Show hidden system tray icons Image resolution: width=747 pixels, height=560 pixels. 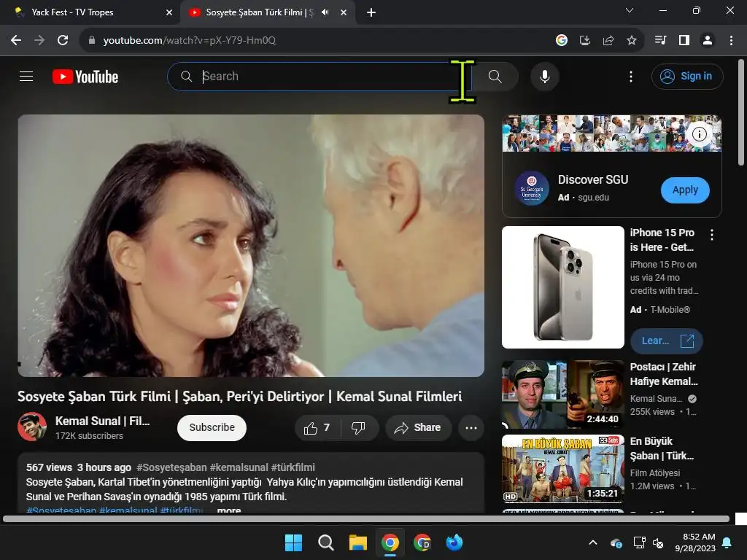coord(593,542)
